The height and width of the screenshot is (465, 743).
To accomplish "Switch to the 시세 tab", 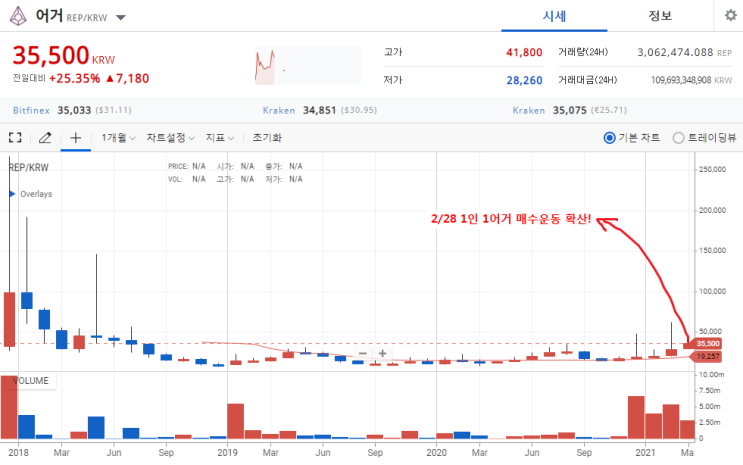I will point(554,16).
